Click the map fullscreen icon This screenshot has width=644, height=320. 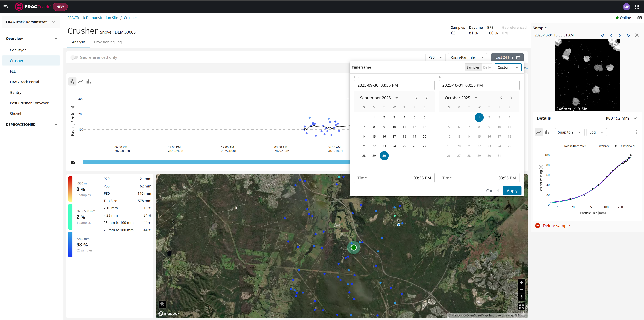[521, 307]
